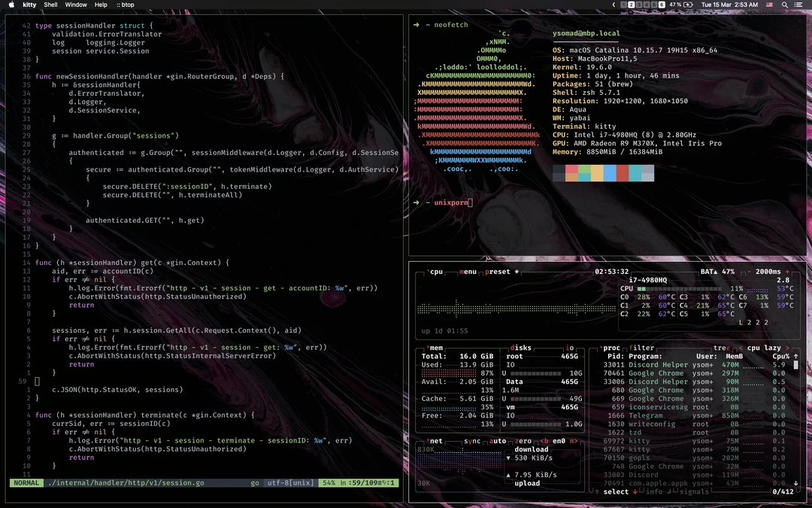Toggle sync scaling in the net box
The height and width of the screenshot is (508, 812).
(x=471, y=441)
